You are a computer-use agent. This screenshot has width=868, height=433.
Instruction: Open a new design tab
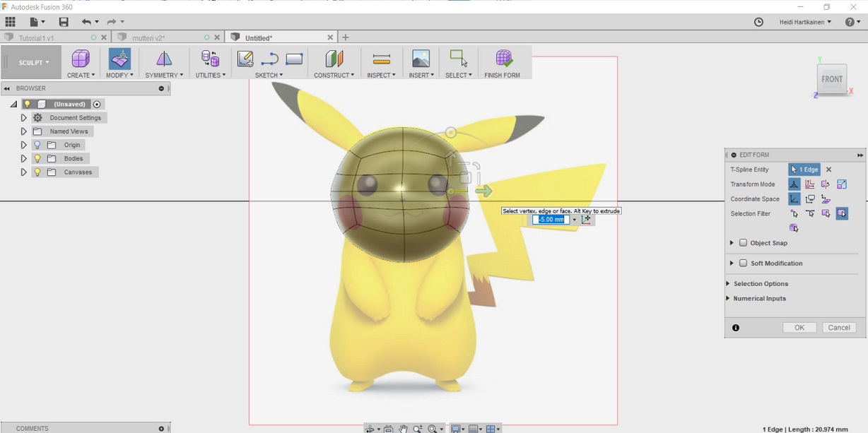tap(346, 37)
